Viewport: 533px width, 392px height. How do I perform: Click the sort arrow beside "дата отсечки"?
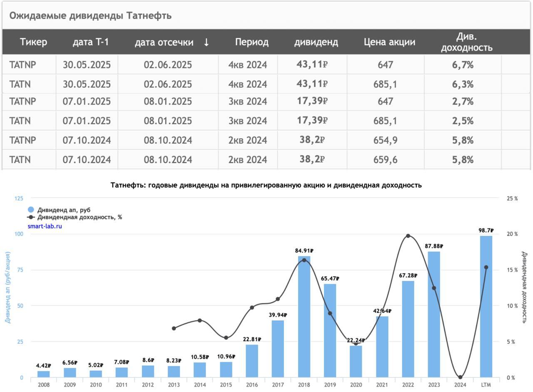point(206,42)
